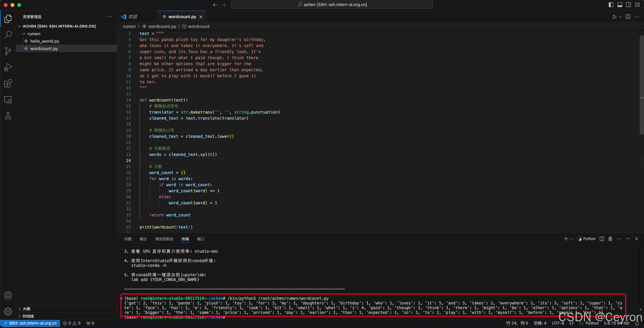Run wordcount.py with the play button
The width and height of the screenshot is (644, 328).
click(x=614, y=16)
